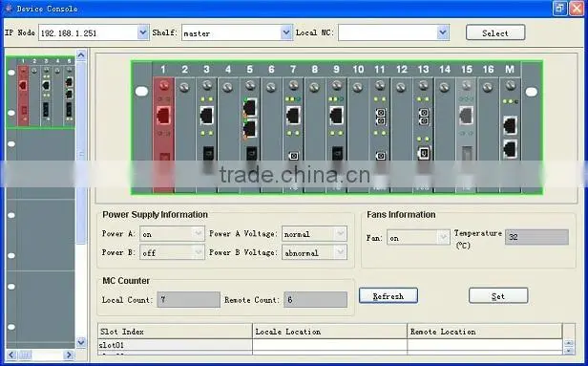Click the shelf list scroll-right arrow
Screen dimensions: 588x366
[x=69, y=355]
